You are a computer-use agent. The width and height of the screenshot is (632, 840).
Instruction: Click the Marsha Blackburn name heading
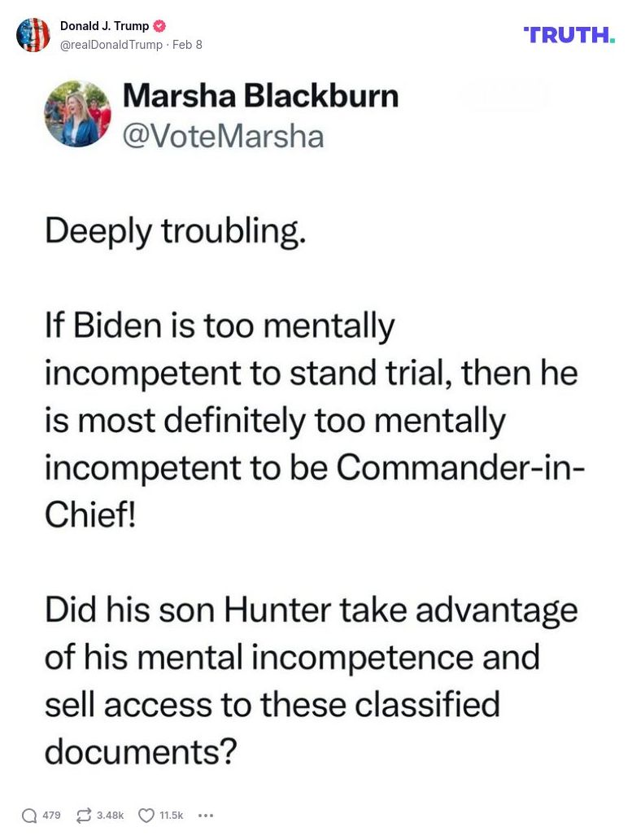(x=260, y=96)
